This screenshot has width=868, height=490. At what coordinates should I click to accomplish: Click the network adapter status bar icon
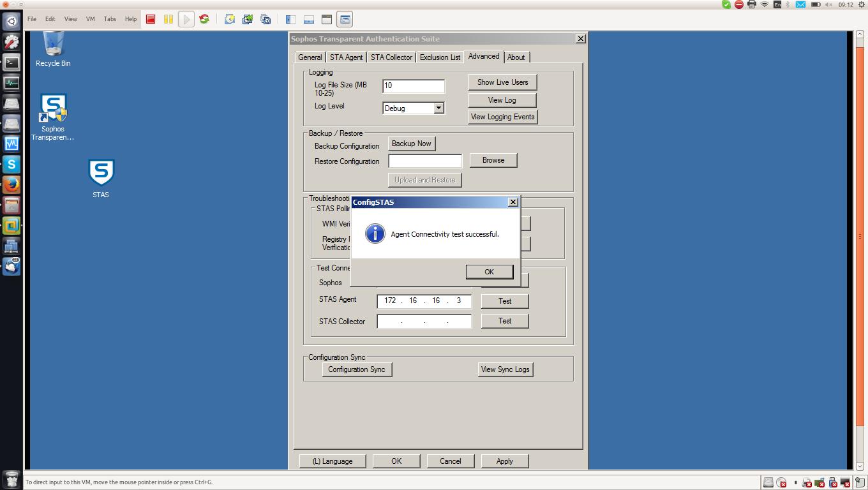819,483
